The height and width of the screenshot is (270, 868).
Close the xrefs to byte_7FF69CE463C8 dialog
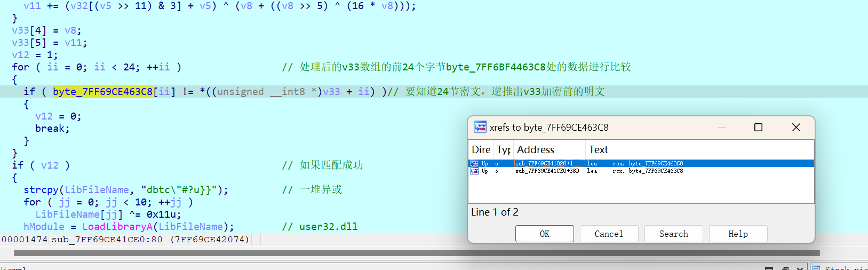click(x=796, y=127)
